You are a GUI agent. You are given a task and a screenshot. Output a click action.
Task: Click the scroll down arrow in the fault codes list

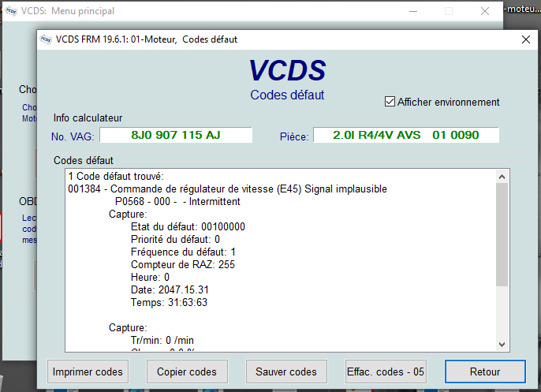(502, 344)
